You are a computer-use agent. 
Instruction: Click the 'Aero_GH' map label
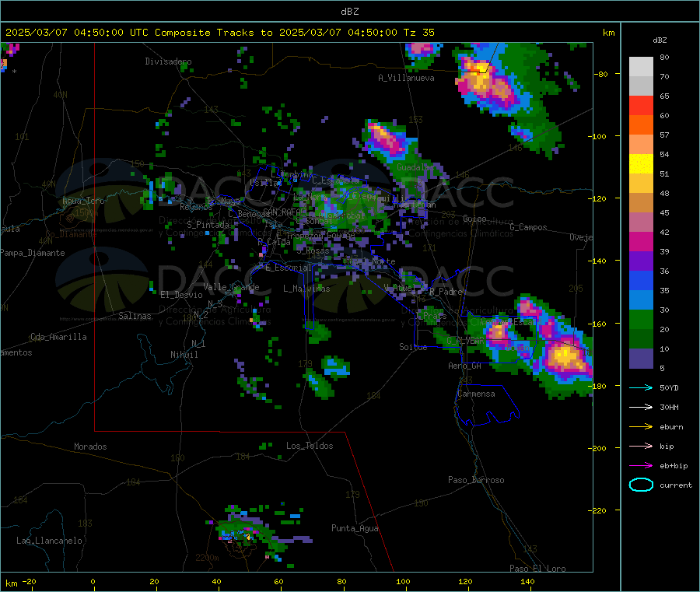point(465,366)
